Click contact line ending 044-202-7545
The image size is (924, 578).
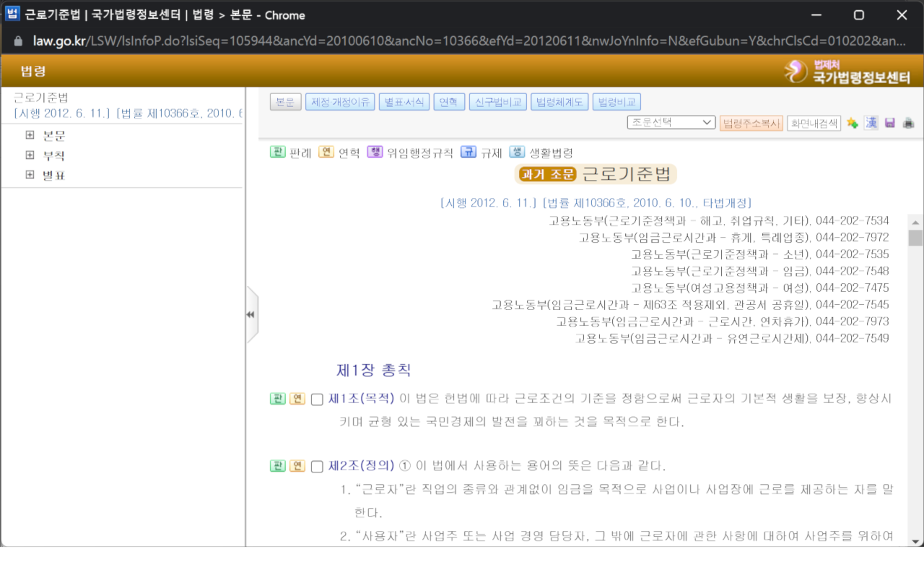tap(690, 305)
